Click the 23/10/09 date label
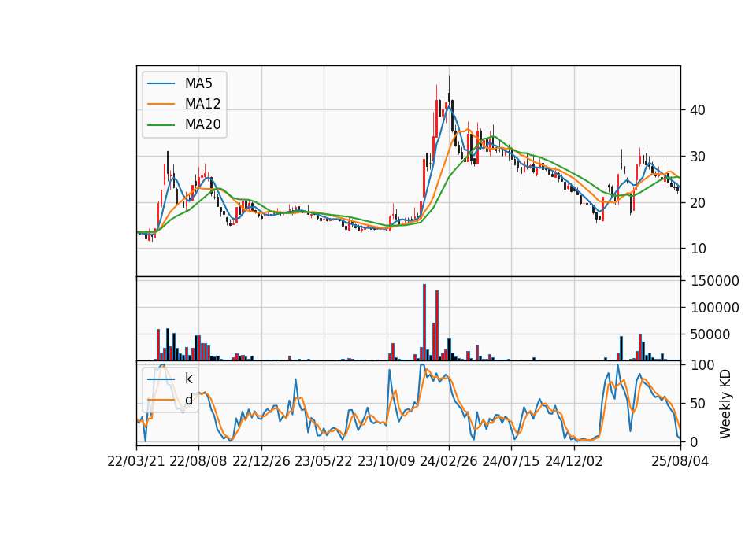This screenshot has width=756, height=543. 386,461
